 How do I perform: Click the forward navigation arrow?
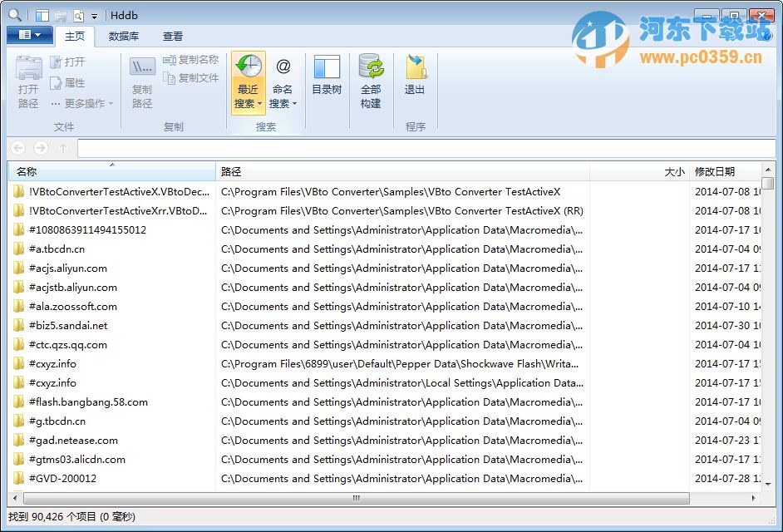[x=41, y=148]
